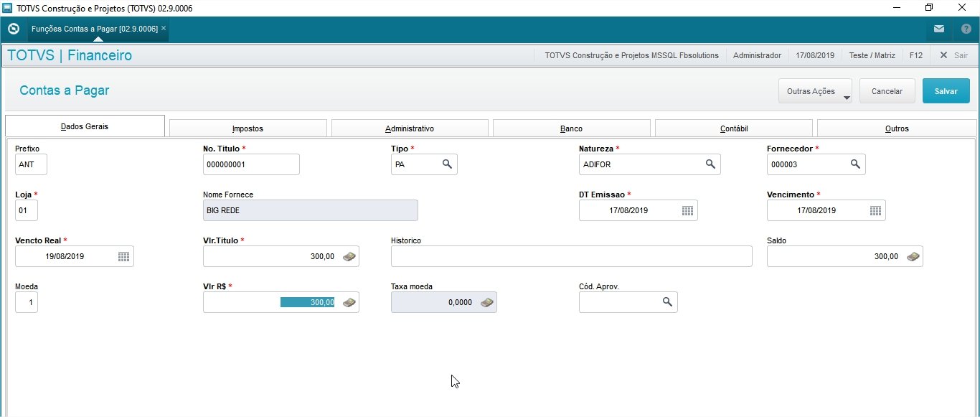Open the mail envelope icon
980x417 pixels.
(x=938, y=29)
